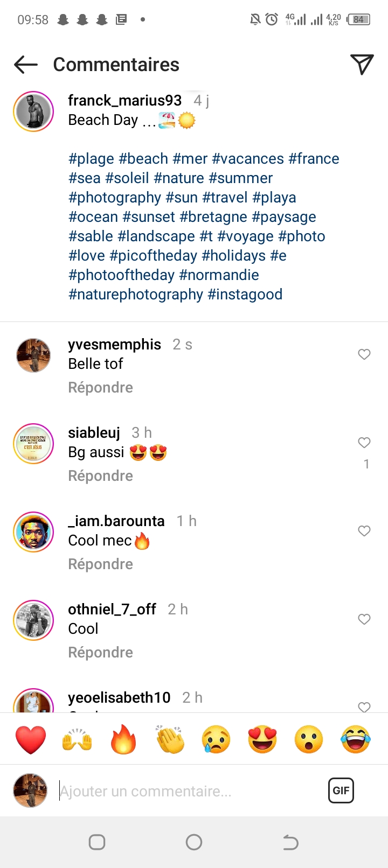388x868 pixels.
Task: Open the GIF picker button
Action: 341,790
